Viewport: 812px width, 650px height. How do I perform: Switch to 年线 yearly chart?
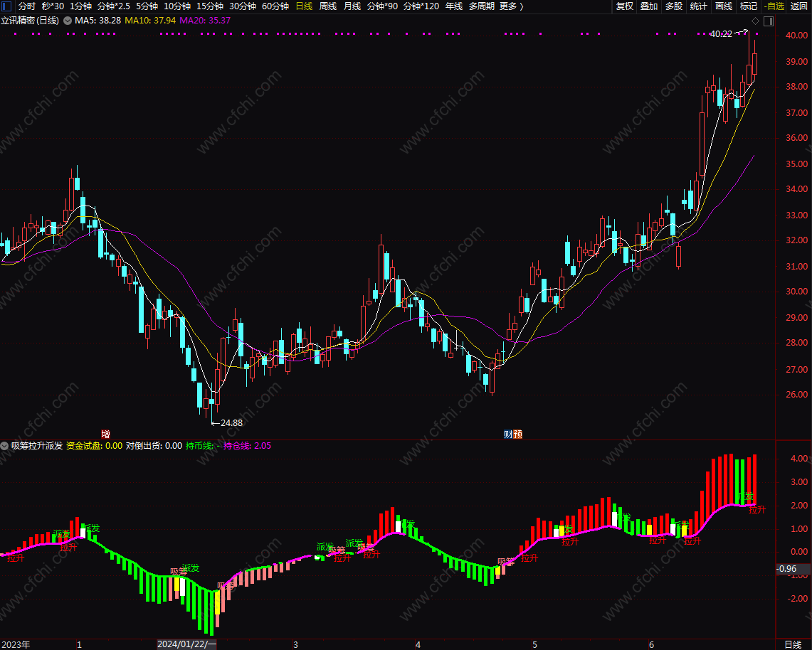pos(453,6)
